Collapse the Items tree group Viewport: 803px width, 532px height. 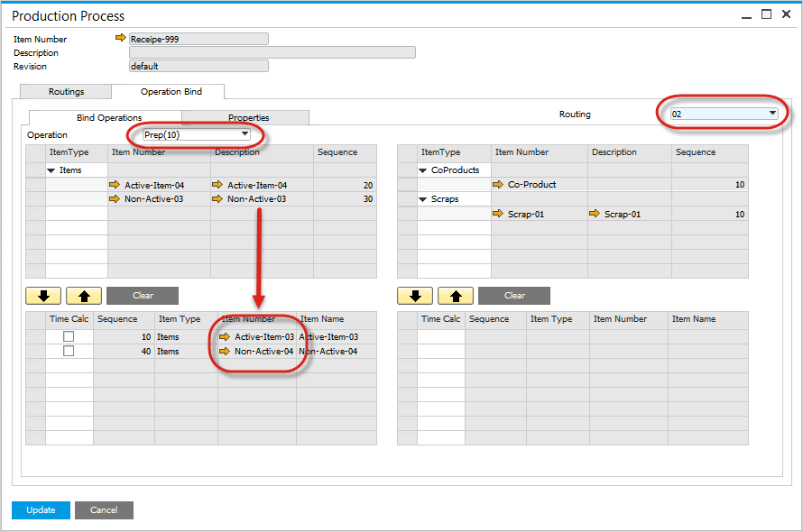point(51,170)
